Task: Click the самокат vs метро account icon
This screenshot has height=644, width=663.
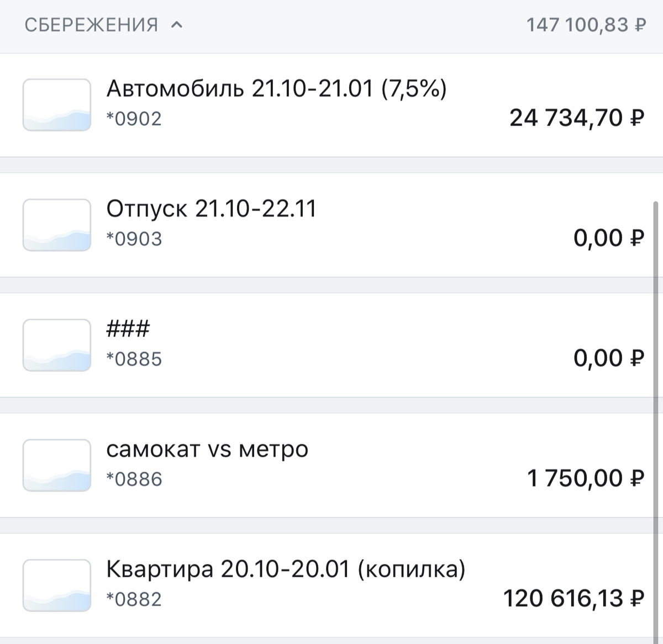Action: tap(57, 465)
